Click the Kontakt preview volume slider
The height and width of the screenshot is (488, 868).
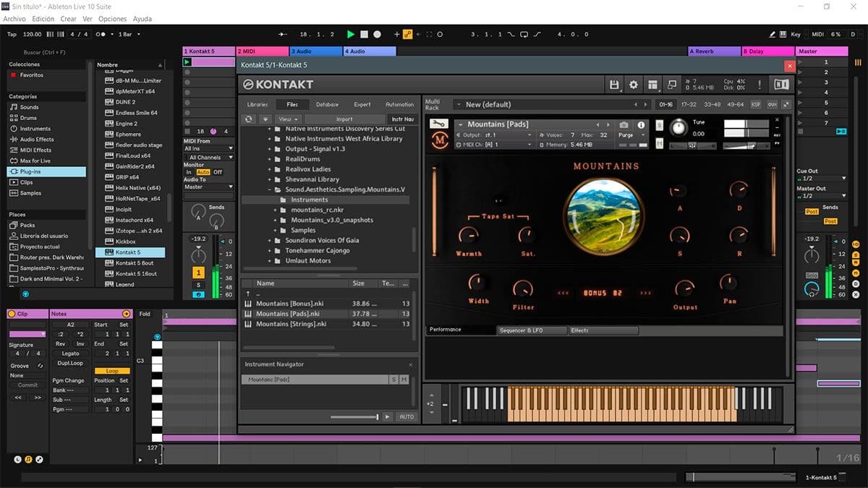point(354,417)
